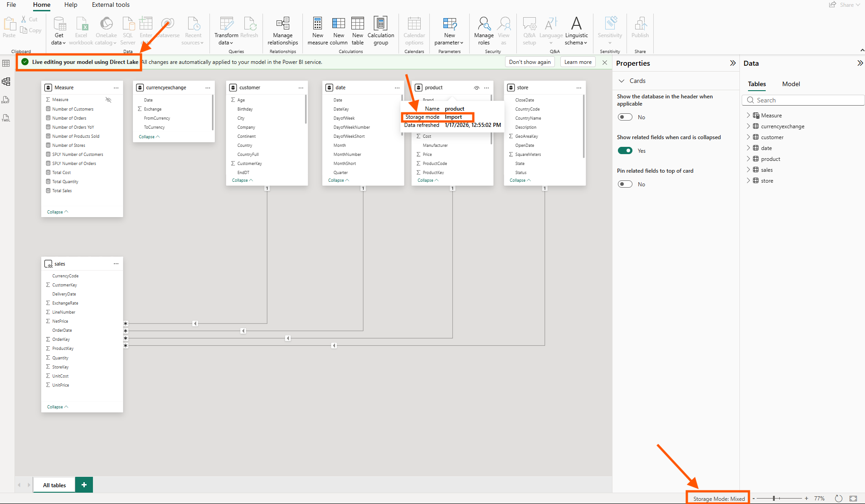Expand the store table in Data pane
This screenshot has height=504, width=865.
point(748,180)
